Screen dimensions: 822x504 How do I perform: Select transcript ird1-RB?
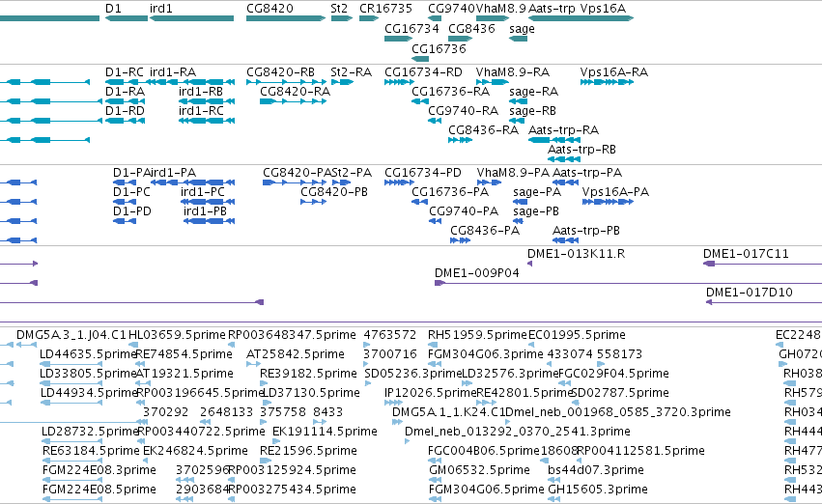coord(207,101)
